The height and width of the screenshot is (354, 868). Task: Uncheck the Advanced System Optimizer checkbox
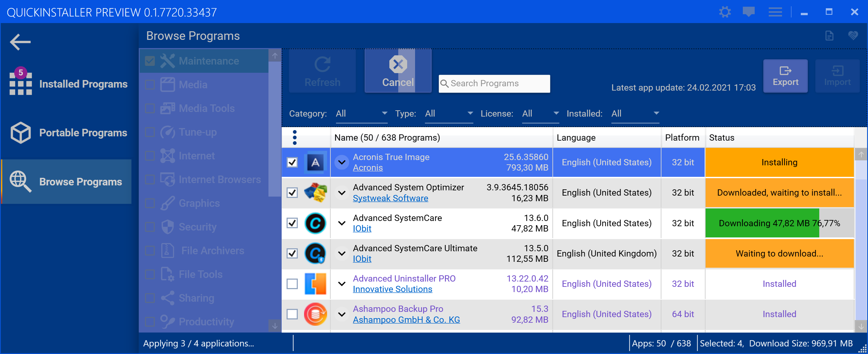click(x=292, y=193)
